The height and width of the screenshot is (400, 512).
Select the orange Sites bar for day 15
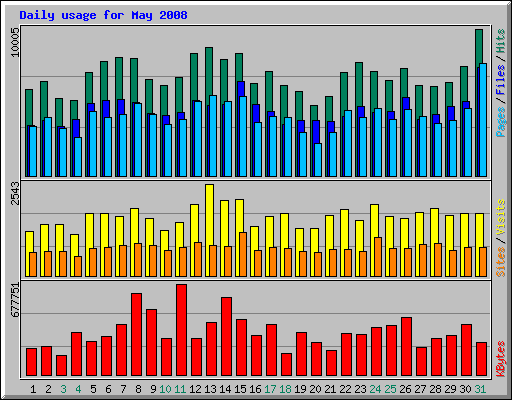(243, 254)
